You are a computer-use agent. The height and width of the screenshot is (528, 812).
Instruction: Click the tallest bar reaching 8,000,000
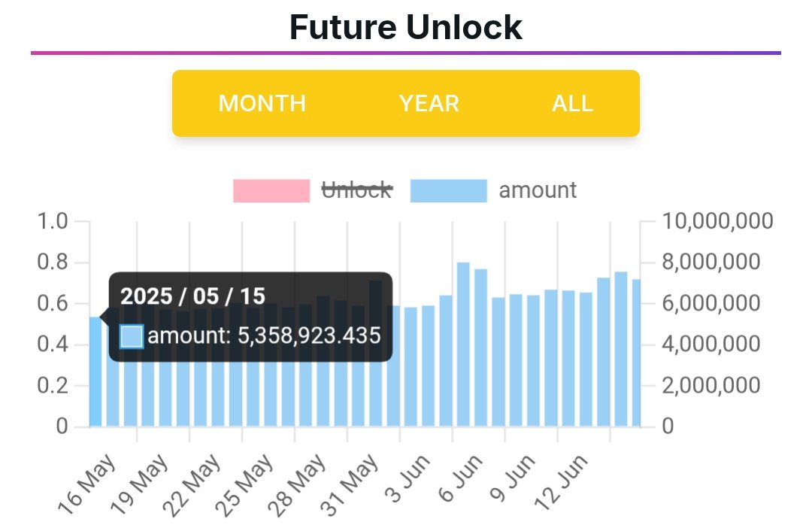click(x=463, y=346)
